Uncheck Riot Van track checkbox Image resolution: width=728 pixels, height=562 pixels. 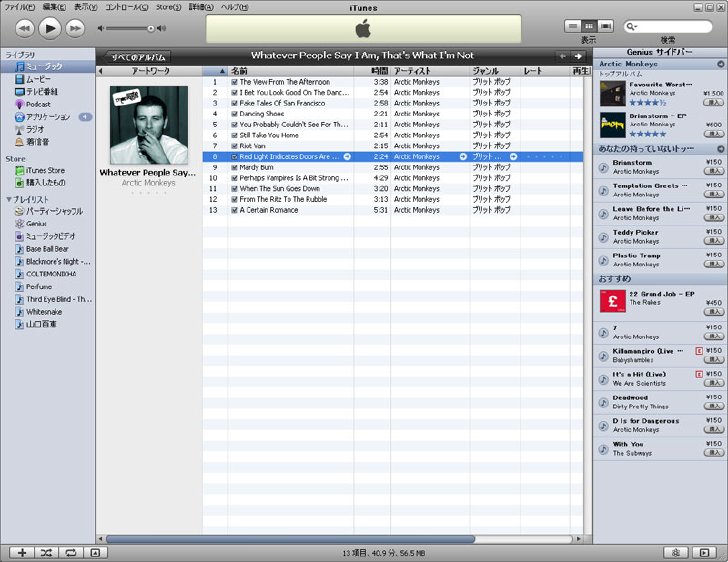[x=234, y=146]
